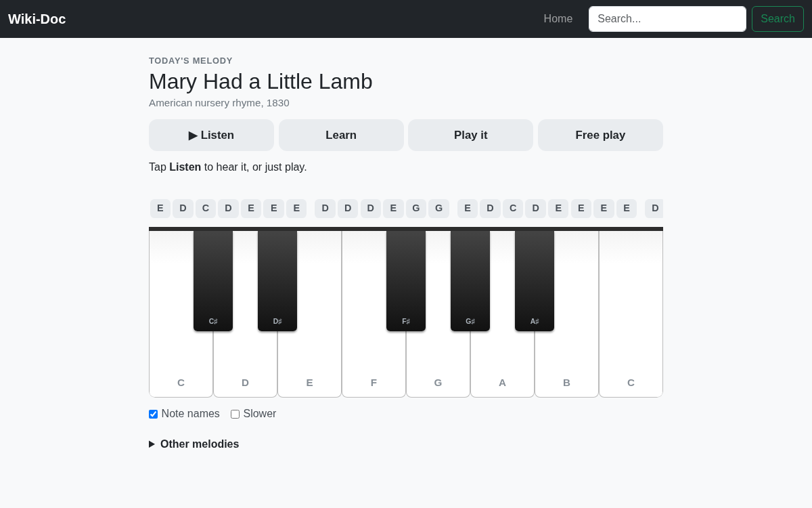Click the first C note chip in melody
Image resolution: width=812 pixels, height=508 pixels.
206,209
